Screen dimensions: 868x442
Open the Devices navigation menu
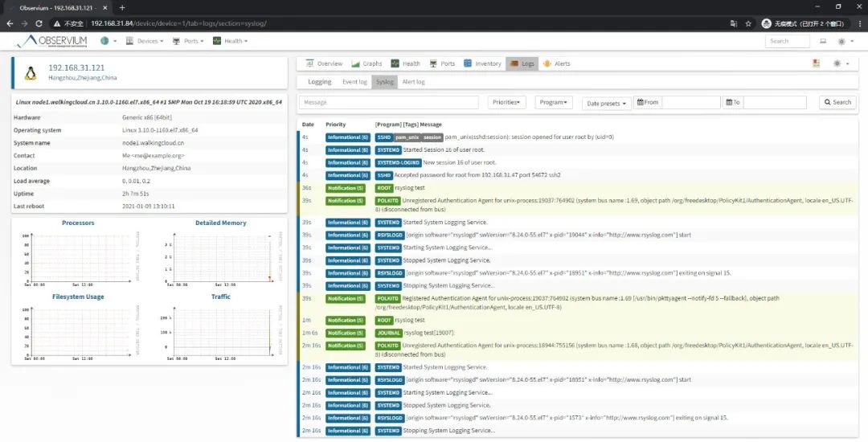click(145, 41)
